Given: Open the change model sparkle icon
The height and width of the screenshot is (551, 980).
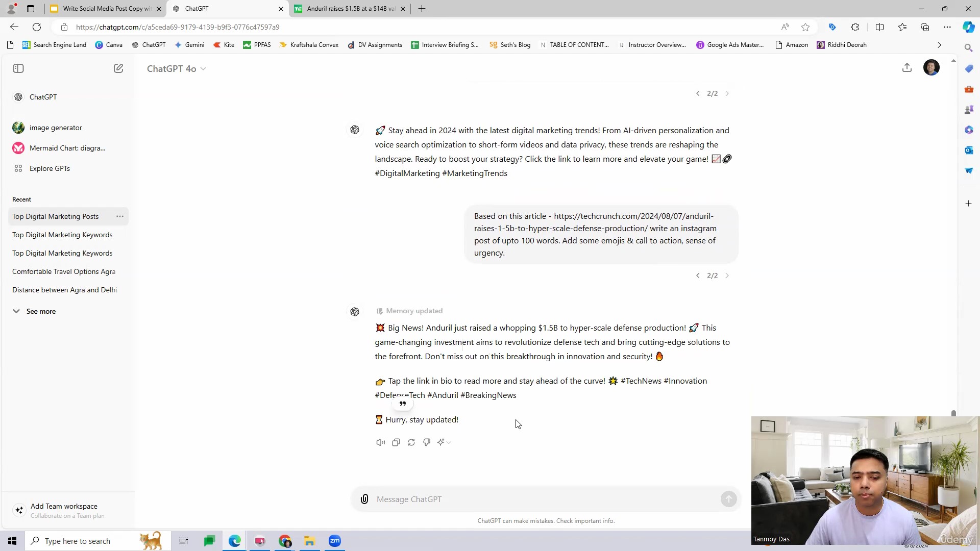Looking at the screenshot, I should [x=444, y=442].
